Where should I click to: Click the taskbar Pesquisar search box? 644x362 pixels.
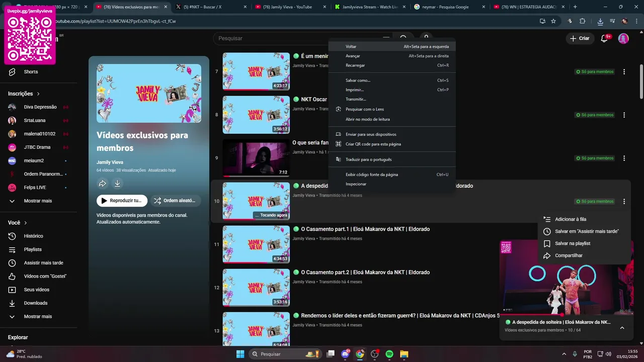(285, 354)
